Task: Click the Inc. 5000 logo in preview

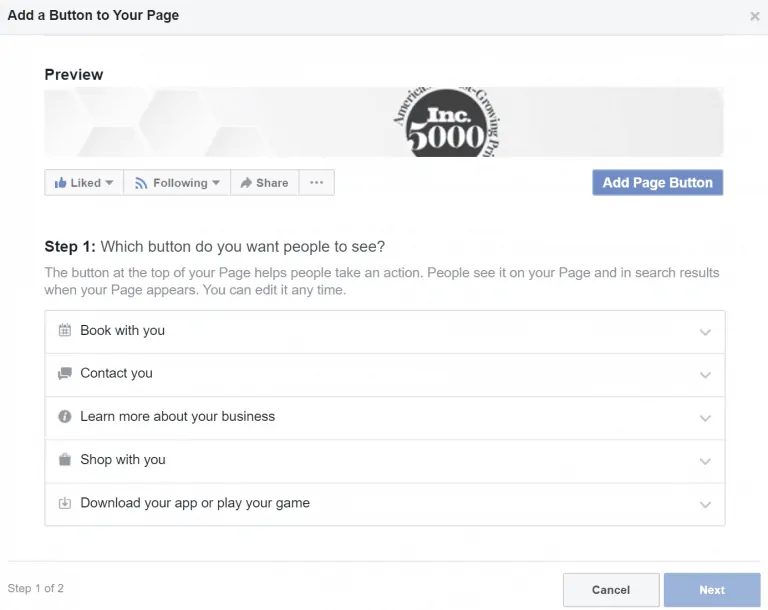Action: (x=446, y=124)
